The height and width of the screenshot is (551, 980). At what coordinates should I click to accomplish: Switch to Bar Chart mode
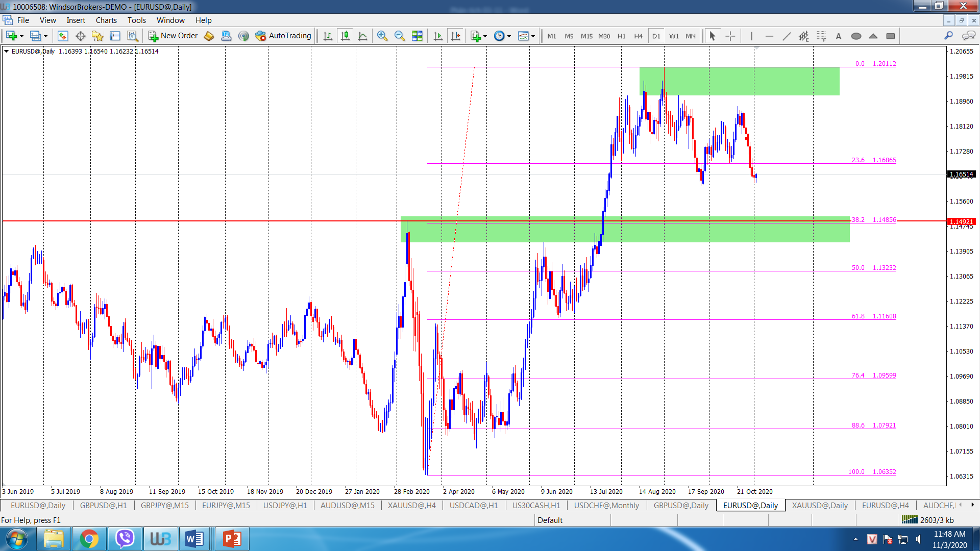[x=328, y=36]
